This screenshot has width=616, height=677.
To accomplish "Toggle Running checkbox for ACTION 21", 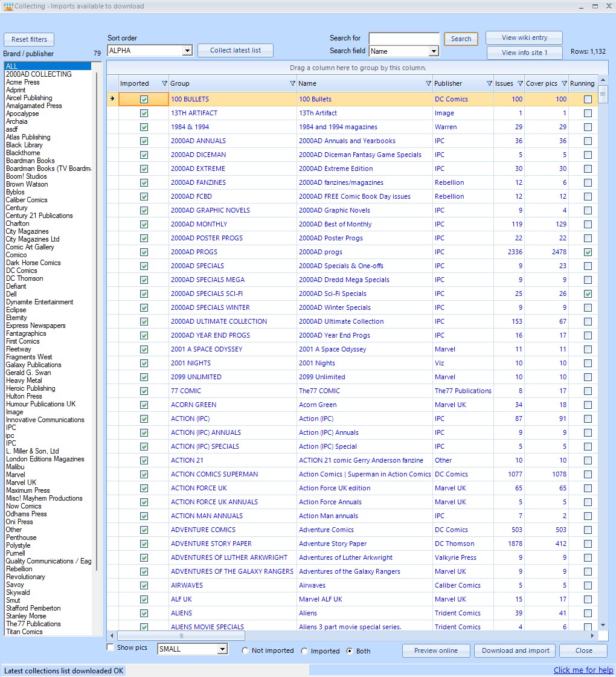I will [588, 461].
